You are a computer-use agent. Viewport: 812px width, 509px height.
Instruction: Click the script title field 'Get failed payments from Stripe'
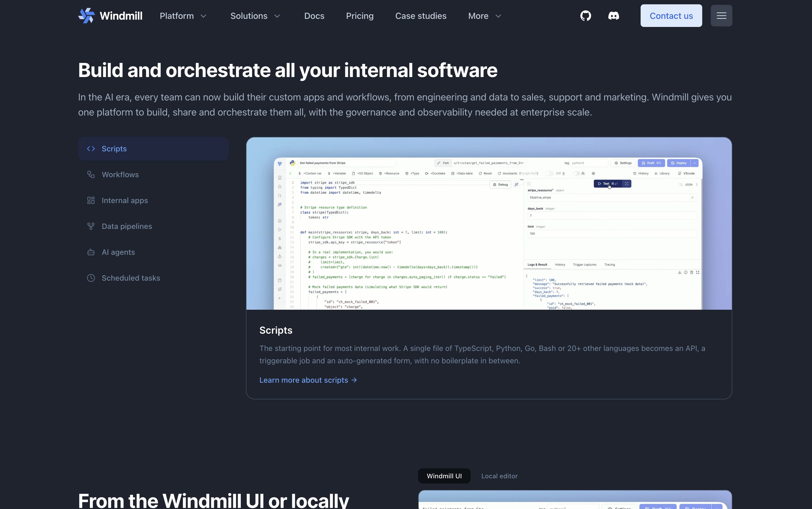[346, 163]
